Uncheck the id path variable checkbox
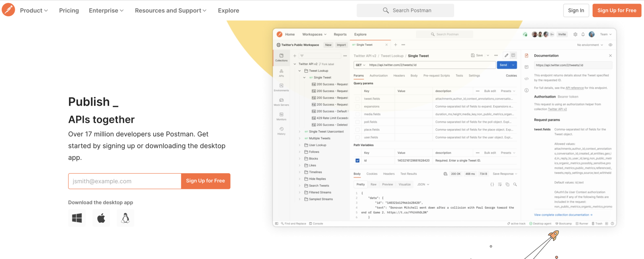The image size is (644, 259). pos(357,161)
